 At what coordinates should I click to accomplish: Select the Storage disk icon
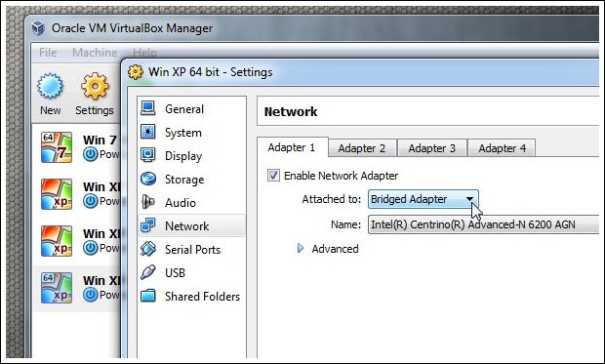(x=147, y=179)
